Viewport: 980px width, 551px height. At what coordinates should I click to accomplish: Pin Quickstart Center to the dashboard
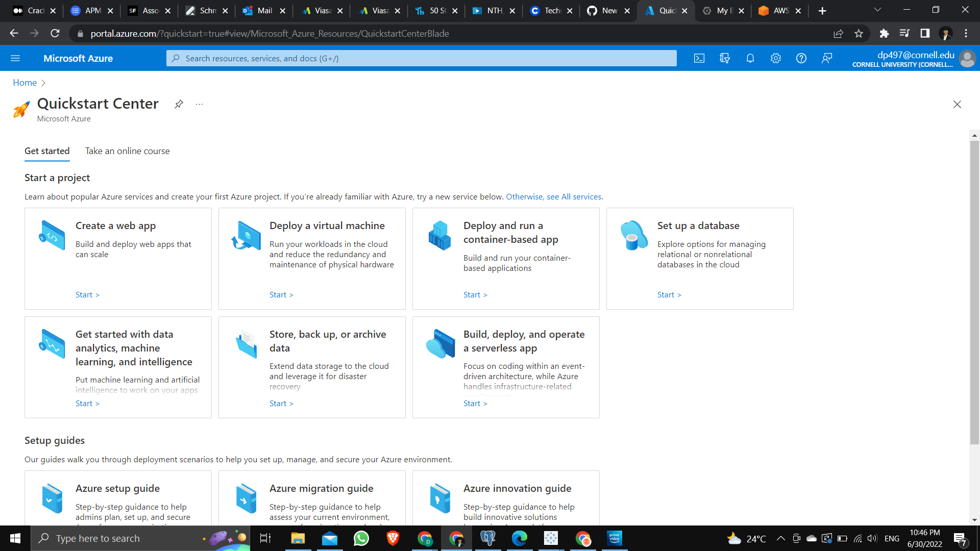tap(179, 104)
